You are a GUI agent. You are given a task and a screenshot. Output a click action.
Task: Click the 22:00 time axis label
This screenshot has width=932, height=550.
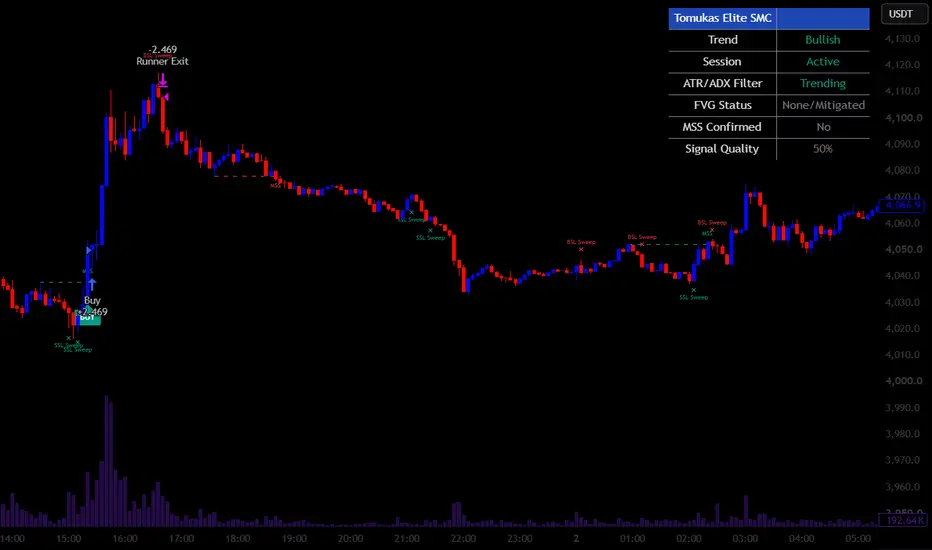[463, 539]
